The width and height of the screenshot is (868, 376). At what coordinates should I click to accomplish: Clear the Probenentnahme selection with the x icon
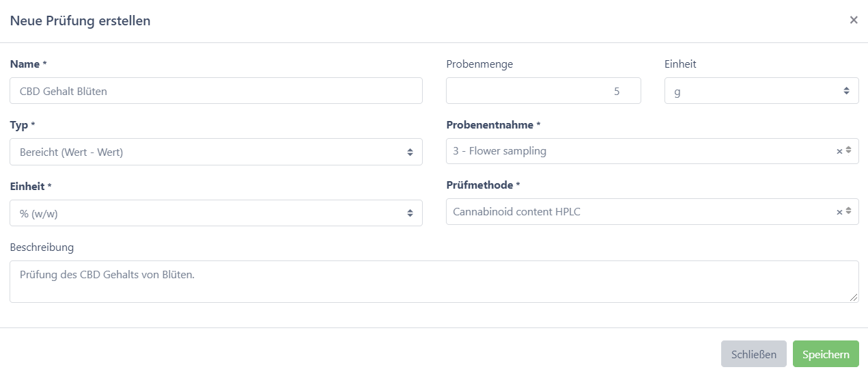(839, 152)
